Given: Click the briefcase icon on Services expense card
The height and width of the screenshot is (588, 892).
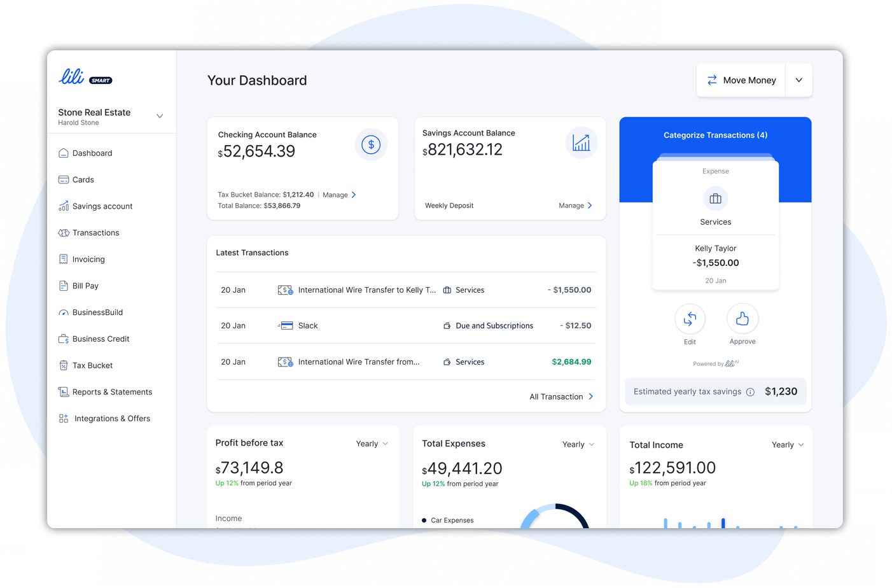Looking at the screenshot, I should point(715,199).
